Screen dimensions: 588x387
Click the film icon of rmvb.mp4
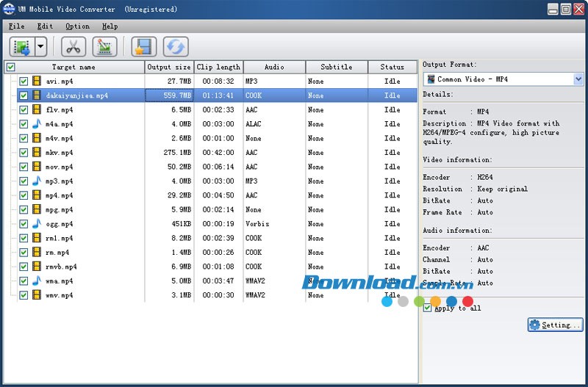[37, 267]
